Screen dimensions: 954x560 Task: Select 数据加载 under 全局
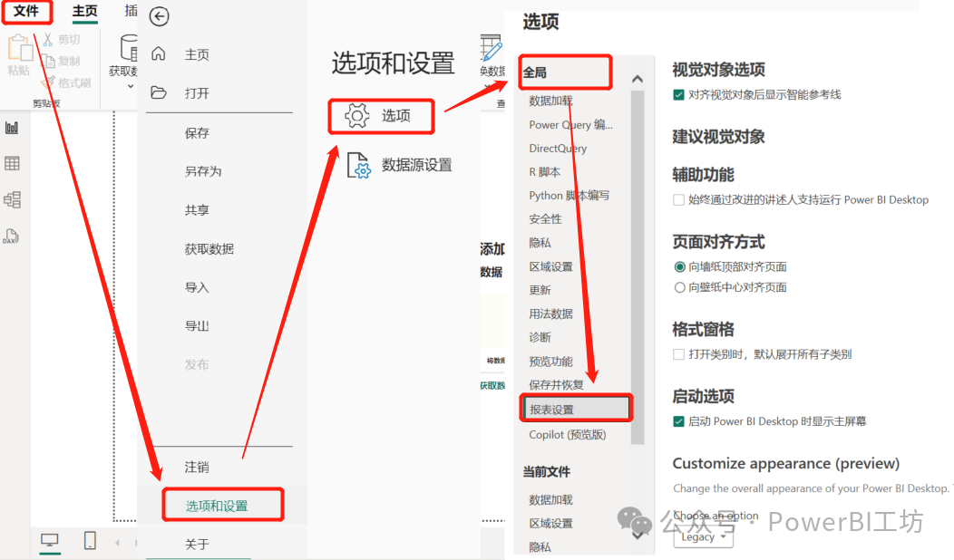pos(550,101)
